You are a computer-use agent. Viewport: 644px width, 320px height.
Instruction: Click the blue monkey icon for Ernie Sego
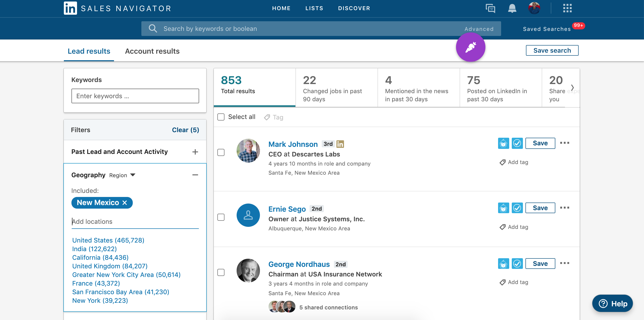click(x=503, y=208)
